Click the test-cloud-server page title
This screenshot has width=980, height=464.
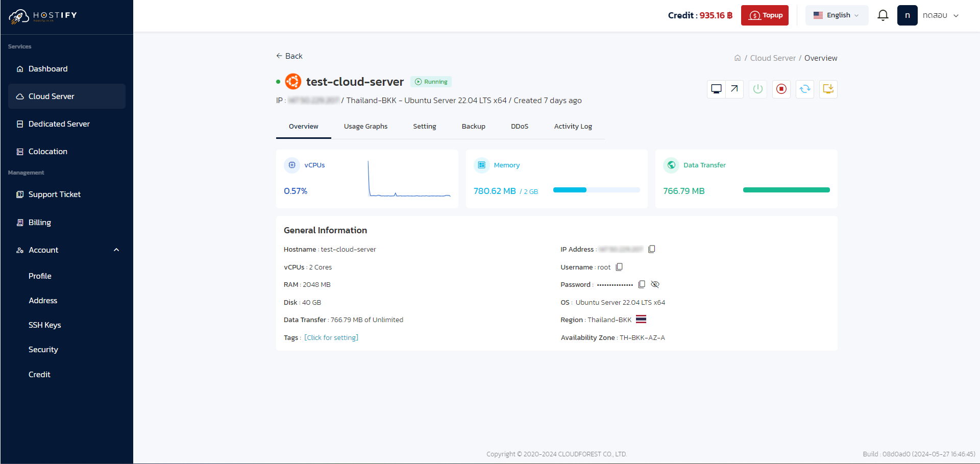click(355, 82)
